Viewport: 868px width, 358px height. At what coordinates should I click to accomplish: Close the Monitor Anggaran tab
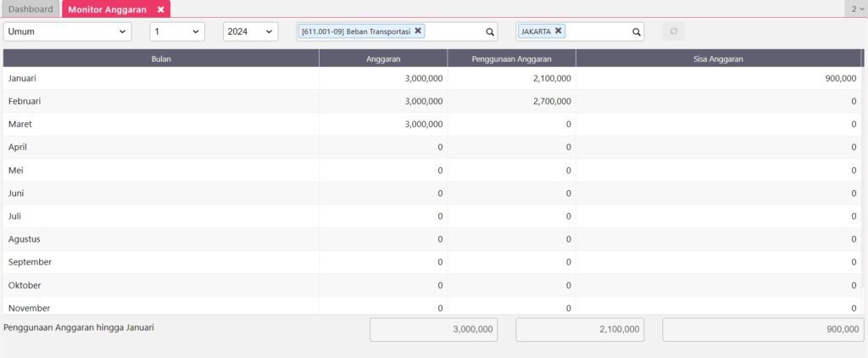[161, 9]
